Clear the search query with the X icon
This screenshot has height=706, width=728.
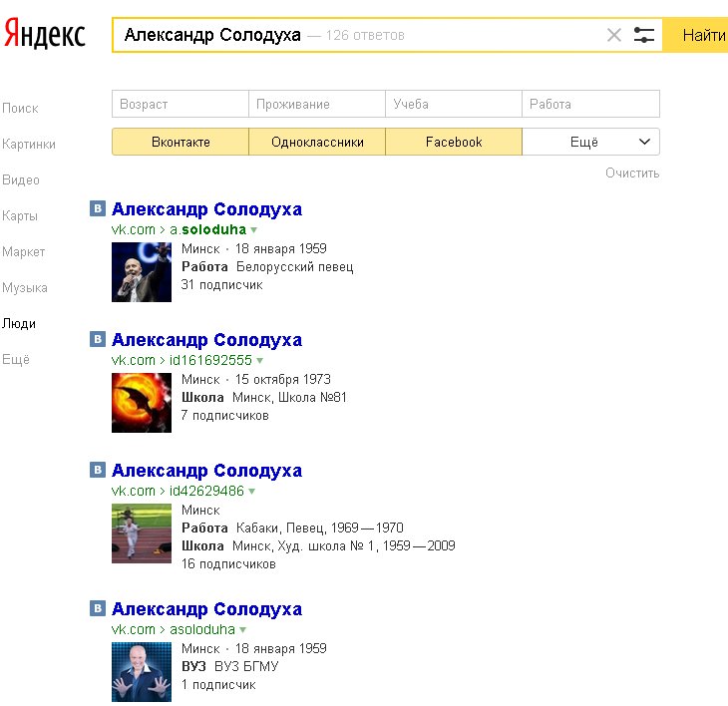(613, 35)
